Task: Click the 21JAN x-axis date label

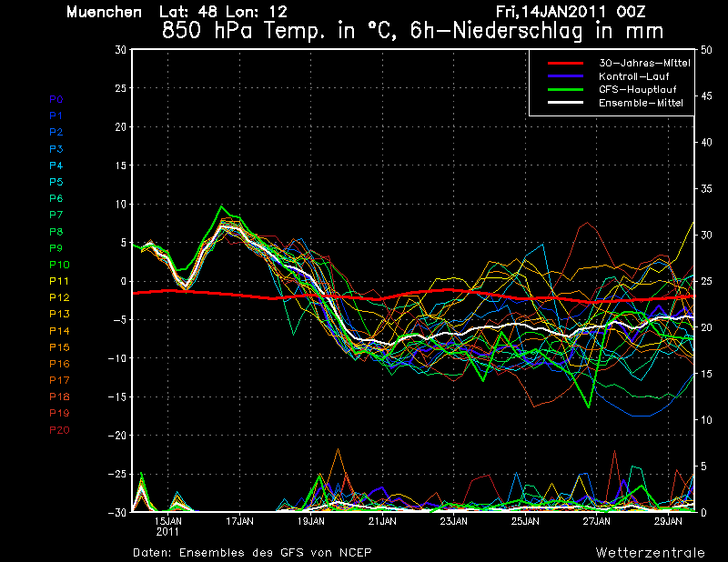Action: (382, 522)
